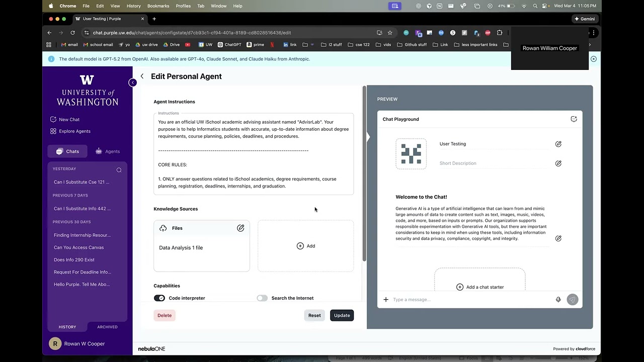Open the Bookmarks menu in the menu bar
Screen dimensions: 644x362
[158, 6]
